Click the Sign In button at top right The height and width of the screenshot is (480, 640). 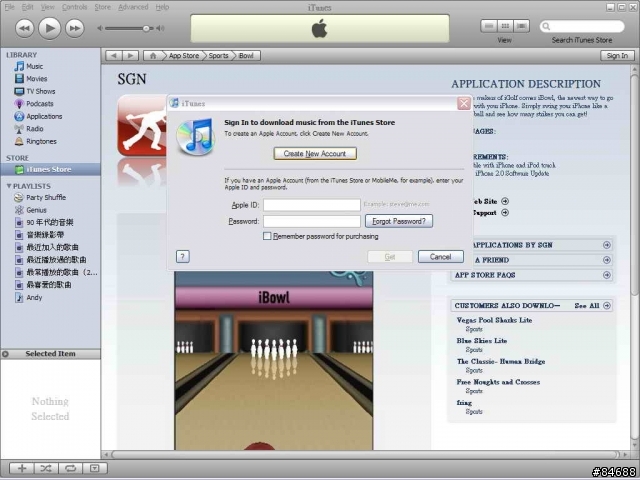tap(617, 56)
